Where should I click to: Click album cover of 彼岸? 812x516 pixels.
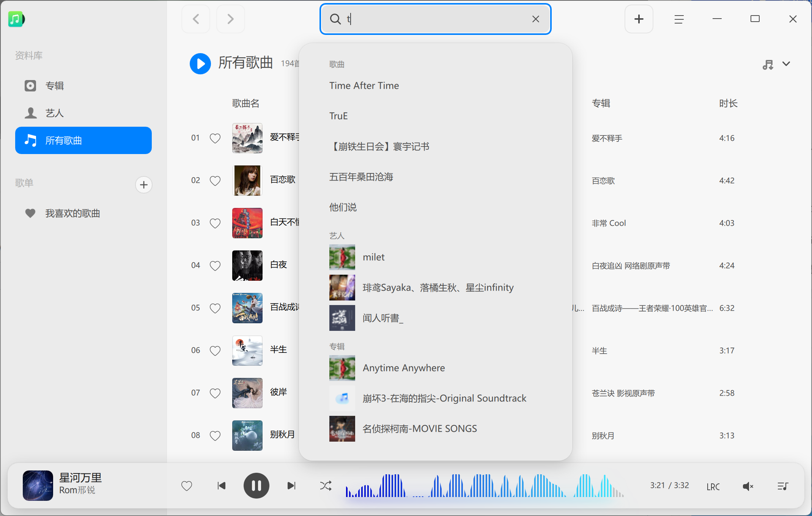tap(247, 393)
